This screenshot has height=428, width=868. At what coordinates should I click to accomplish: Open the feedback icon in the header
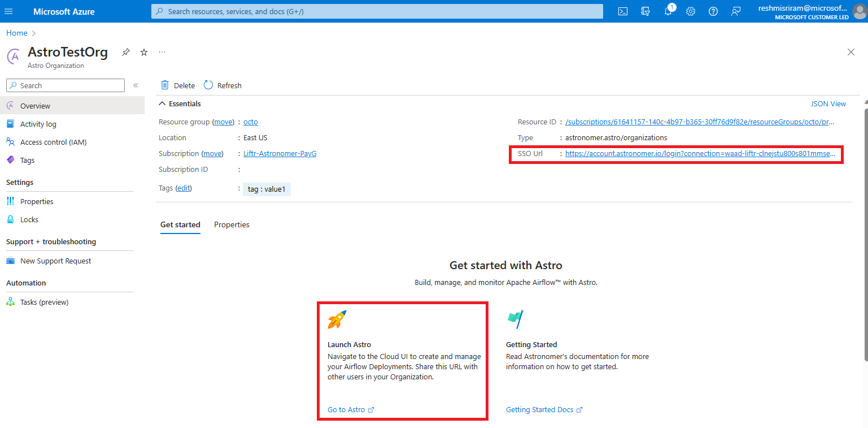pyautogui.click(x=736, y=11)
